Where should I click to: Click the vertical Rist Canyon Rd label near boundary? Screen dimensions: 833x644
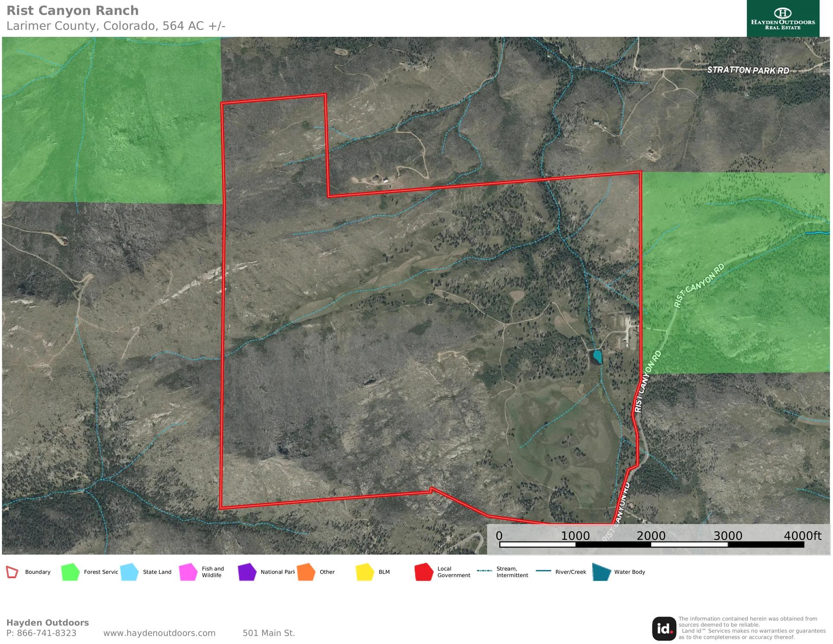(647, 381)
